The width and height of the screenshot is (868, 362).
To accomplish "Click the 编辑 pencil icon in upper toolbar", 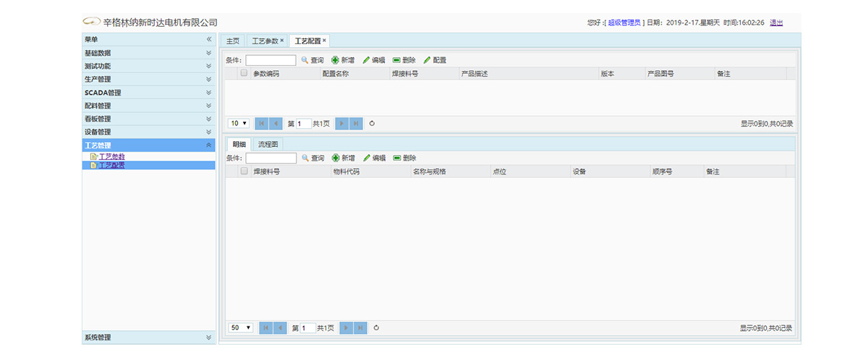I will [366, 60].
